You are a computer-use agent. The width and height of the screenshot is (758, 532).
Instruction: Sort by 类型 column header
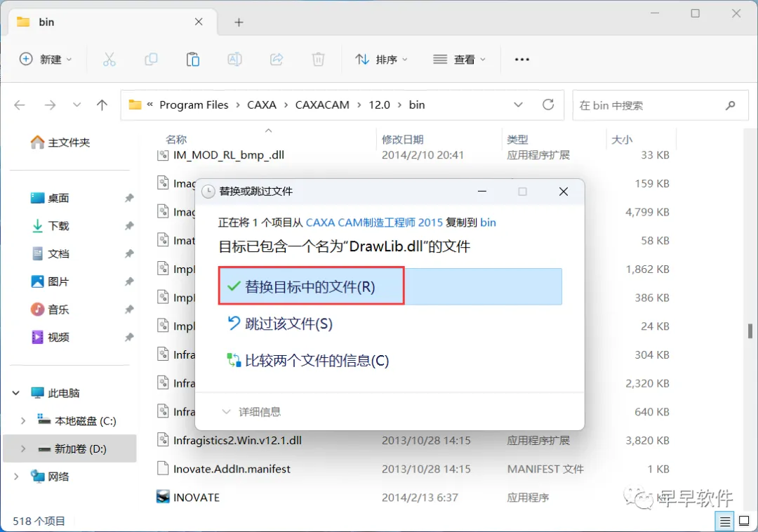click(x=517, y=140)
